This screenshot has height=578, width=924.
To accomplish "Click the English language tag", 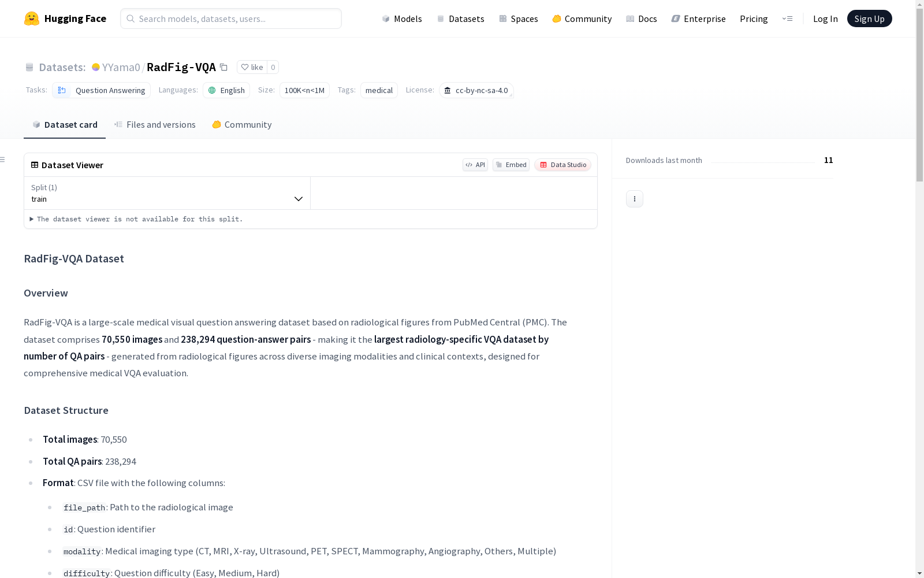I will [226, 90].
